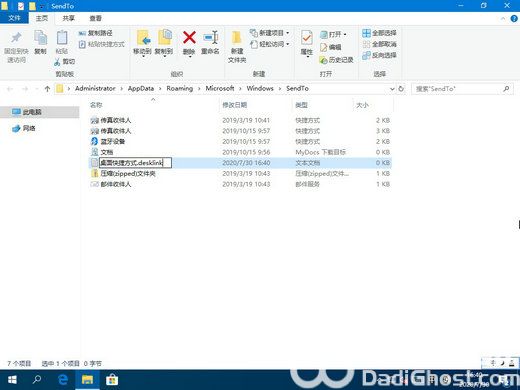Click Microsoft in the address path
The height and width of the screenshot is (390, 520).
point(220,88)
